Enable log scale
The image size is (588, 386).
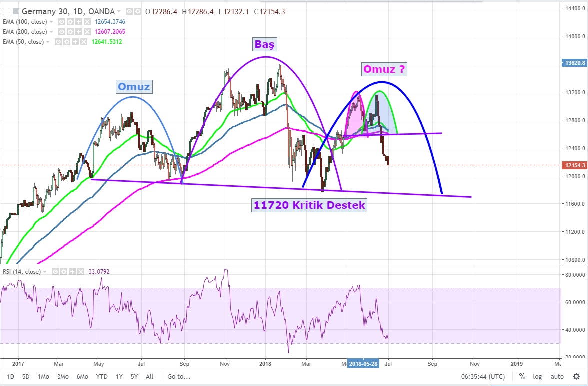coord(537,376)
